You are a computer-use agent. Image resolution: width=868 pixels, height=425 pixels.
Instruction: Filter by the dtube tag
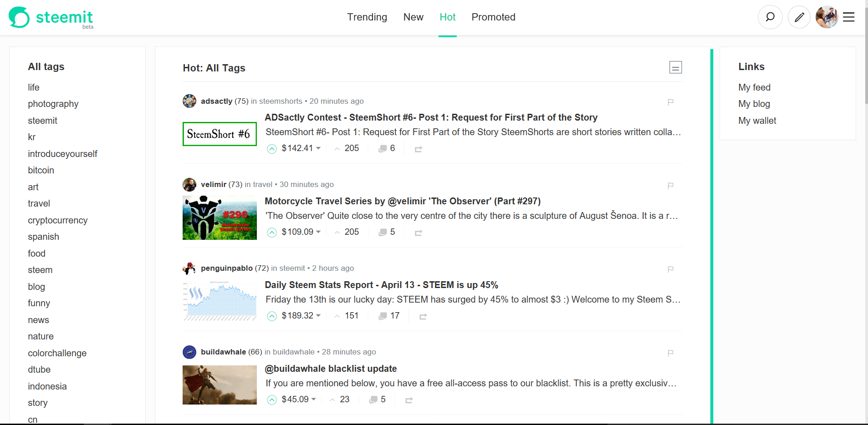click(39, 369)
